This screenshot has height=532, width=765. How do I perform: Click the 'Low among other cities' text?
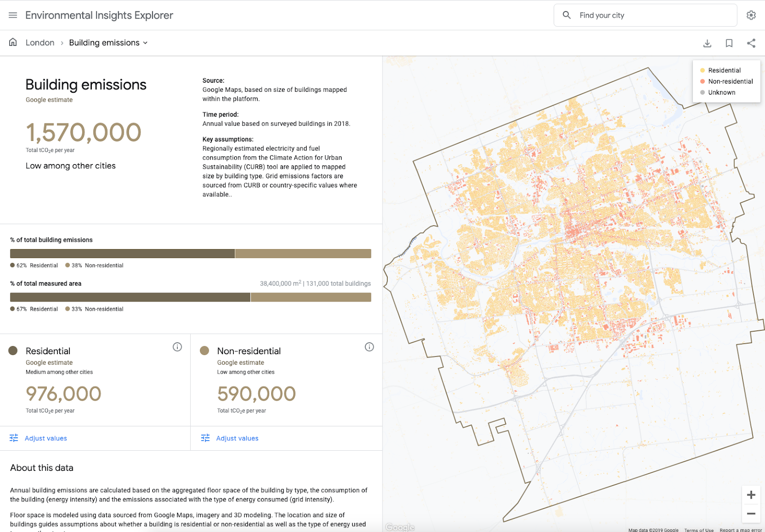point(71,166)
